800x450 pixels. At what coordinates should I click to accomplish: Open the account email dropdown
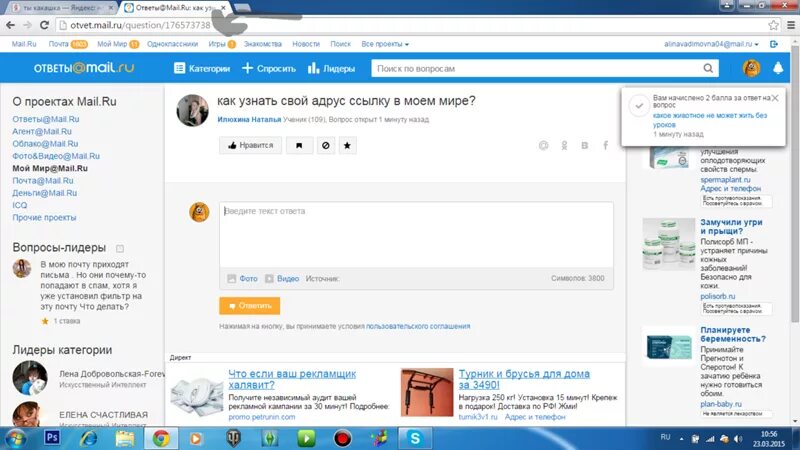[711, 44]
